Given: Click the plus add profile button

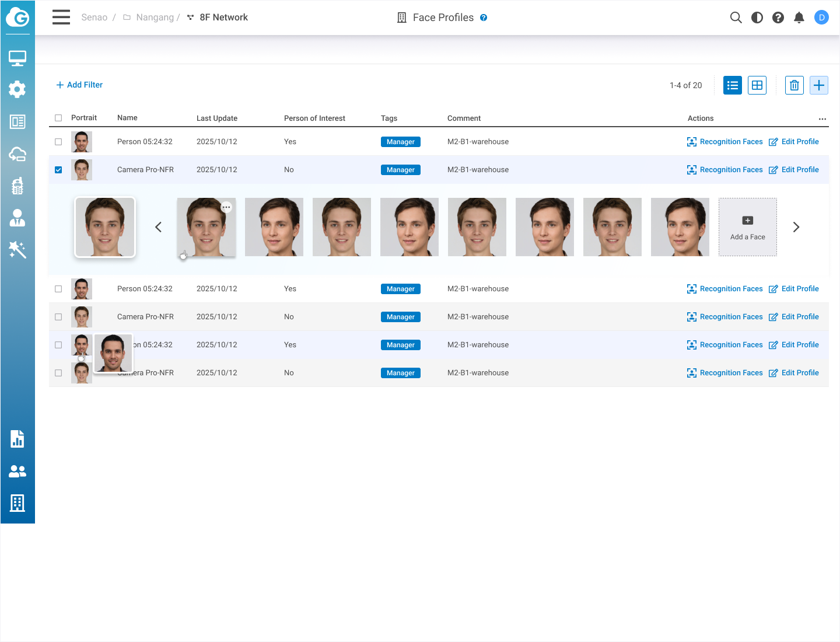Looking at the screenshot, I should pos(818,85).
